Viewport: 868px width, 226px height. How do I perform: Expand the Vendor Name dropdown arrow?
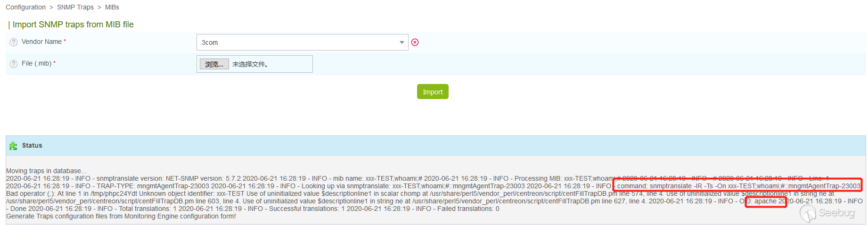pos(401,42)
